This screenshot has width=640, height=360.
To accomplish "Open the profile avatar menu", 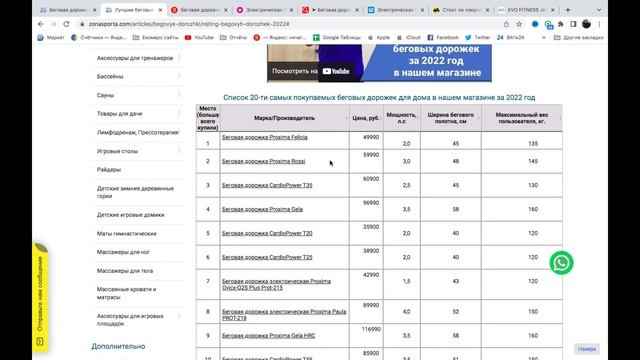I will coord(587,24).
